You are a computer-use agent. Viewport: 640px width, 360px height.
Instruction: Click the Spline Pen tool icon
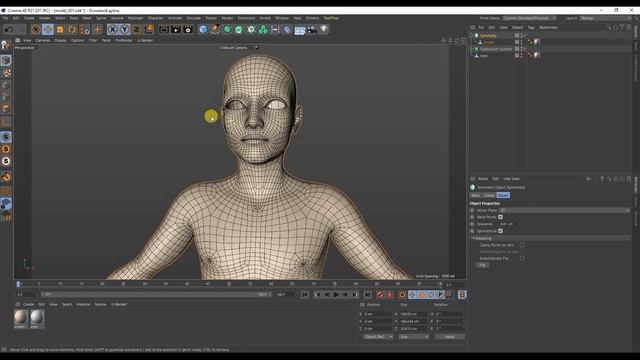(x=215, y=29)
